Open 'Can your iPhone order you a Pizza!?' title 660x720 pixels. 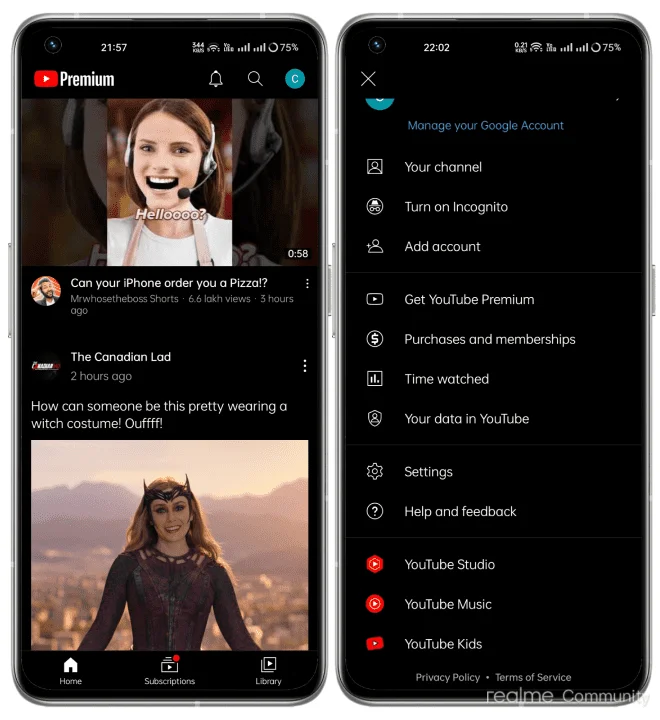(x=169, y=283)
